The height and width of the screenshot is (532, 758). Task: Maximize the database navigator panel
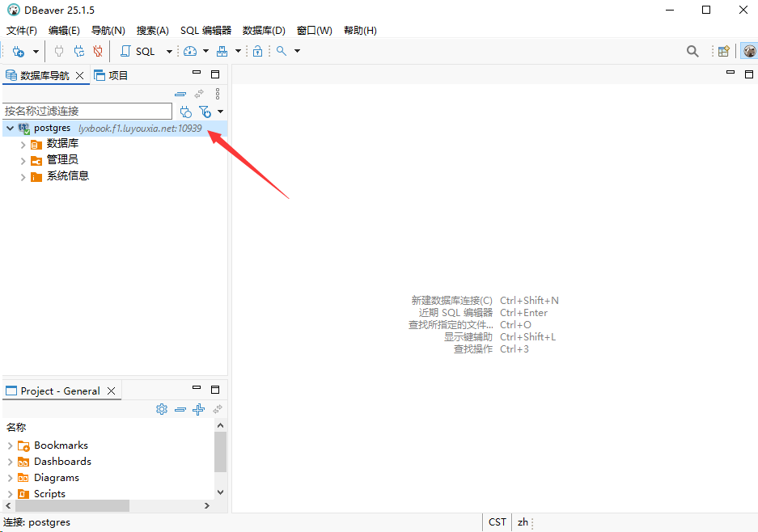215,74
